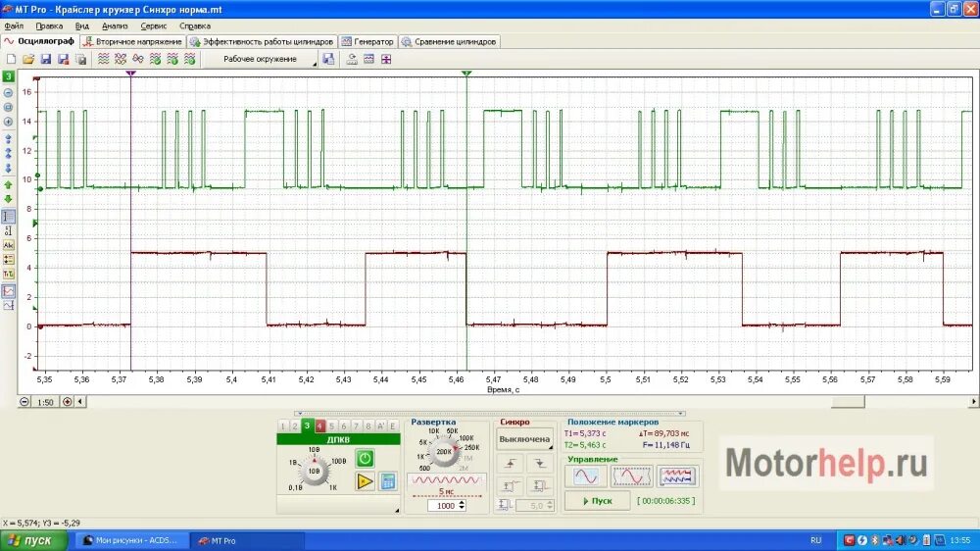Click the ДПКВ channel name bar

point(338,439)
